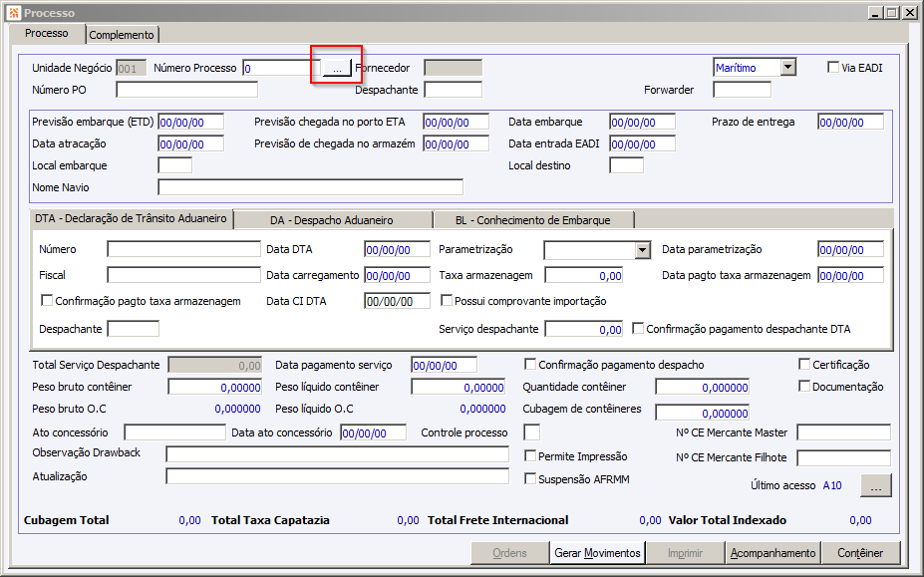924x577 pixels.
Task: Click Data pagto taxa armazenagem date field
Action: coord(851,275)
